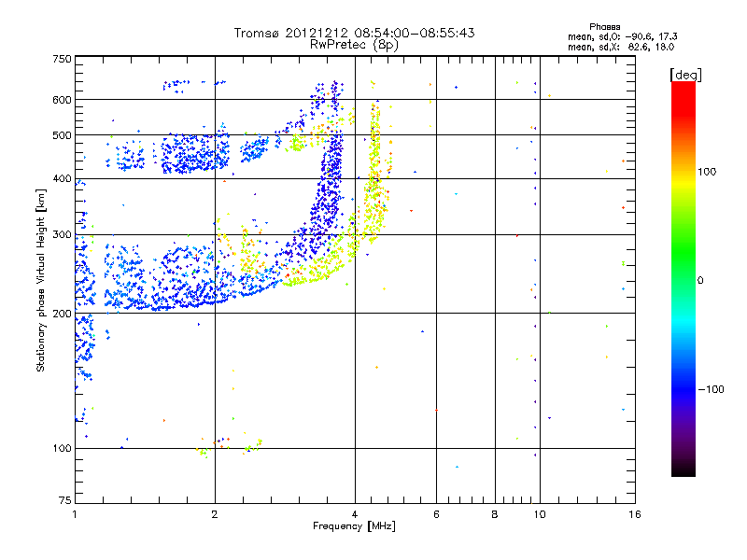Click the "750" y-axis tick label
The image size is (747, 560).
(62, 59)
